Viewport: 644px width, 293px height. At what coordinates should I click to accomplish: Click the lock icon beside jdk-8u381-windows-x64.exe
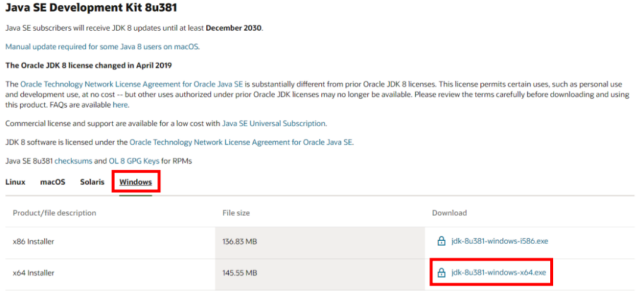tap(441, 273)
